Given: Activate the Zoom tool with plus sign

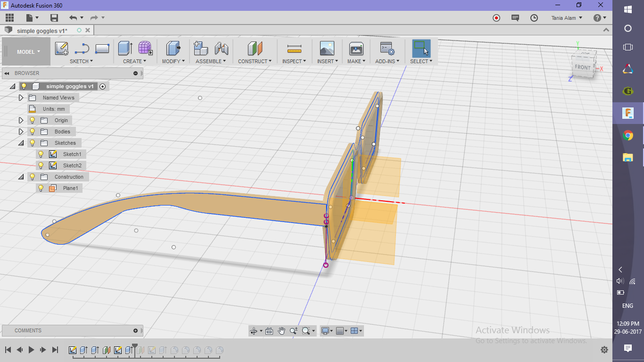Looking at the screenshot, I should tap(294, 331).
